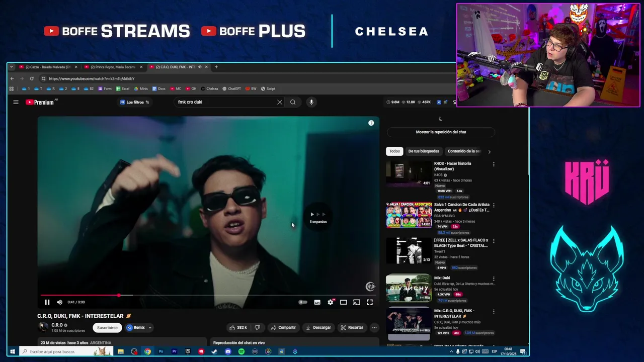Clear the search text with the X

(280, 102)
